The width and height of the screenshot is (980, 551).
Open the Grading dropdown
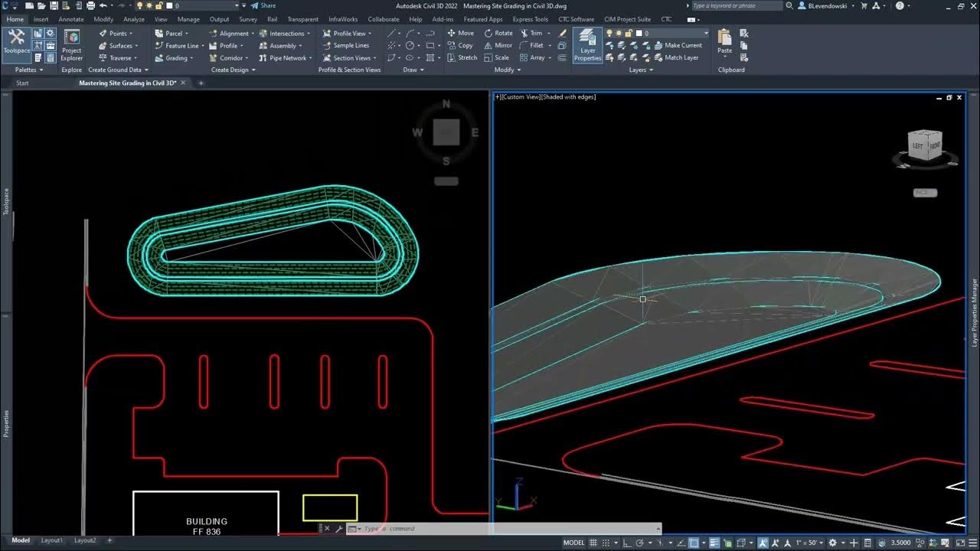(174, 57)
